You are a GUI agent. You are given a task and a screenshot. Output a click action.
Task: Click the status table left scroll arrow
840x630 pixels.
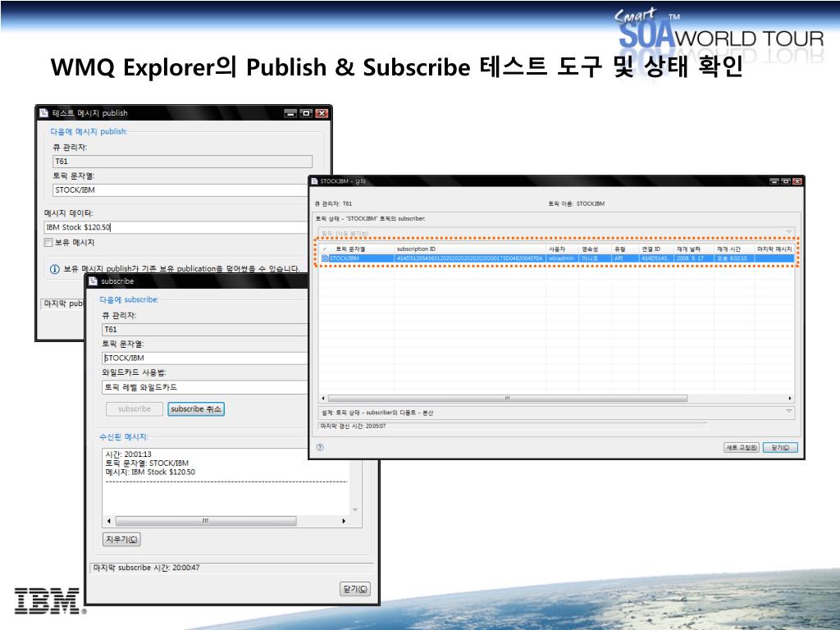tap(323, 399)
